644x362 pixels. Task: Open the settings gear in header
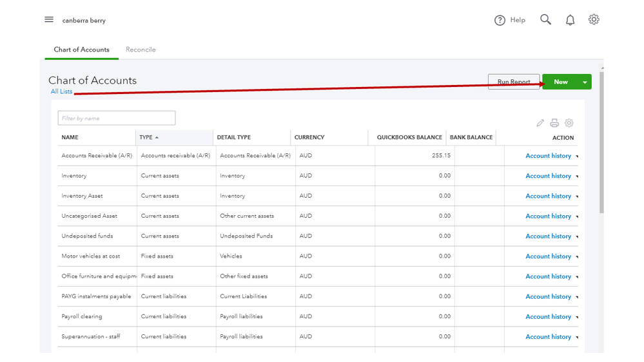[x=594, y=20]
